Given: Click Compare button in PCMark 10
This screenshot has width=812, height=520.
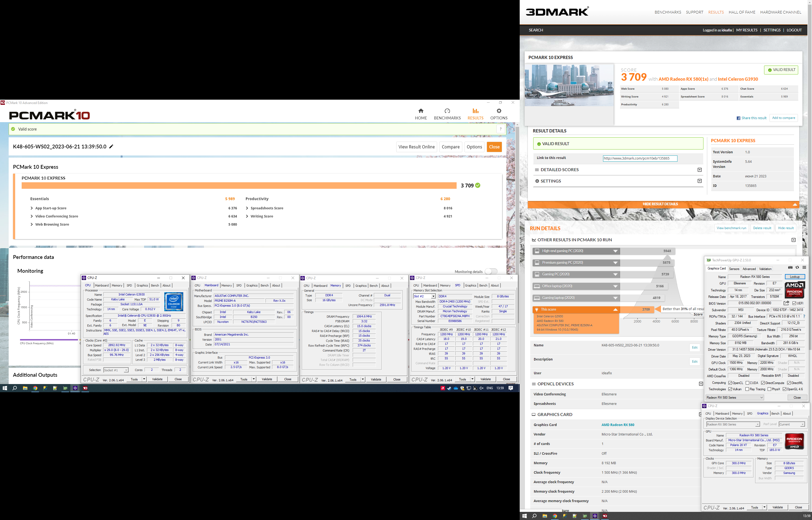Looking at the screenshot, I should [x=450, y=147].
